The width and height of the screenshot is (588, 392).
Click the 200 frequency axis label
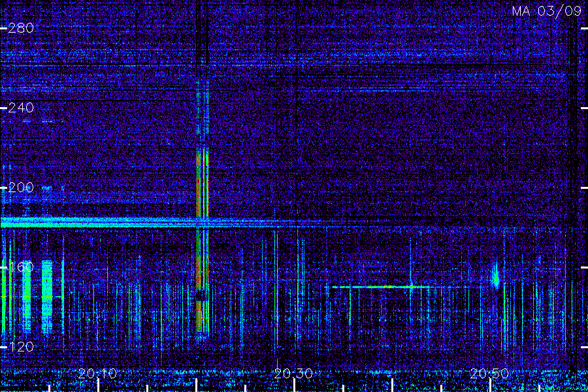pos(21,188)
